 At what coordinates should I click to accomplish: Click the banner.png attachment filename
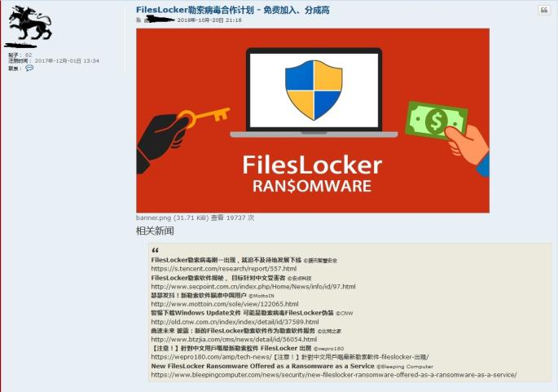click(x=154, y=218)
